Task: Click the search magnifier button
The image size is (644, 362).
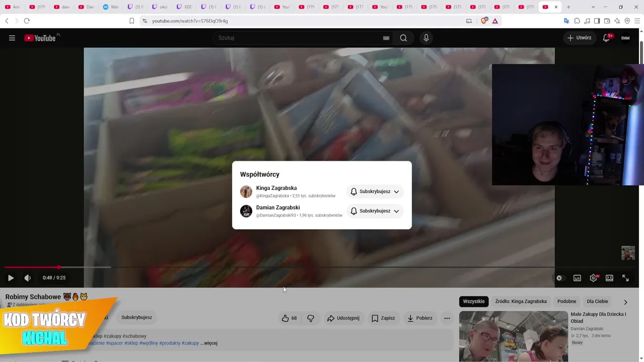Action: click(x=404, y=38)
